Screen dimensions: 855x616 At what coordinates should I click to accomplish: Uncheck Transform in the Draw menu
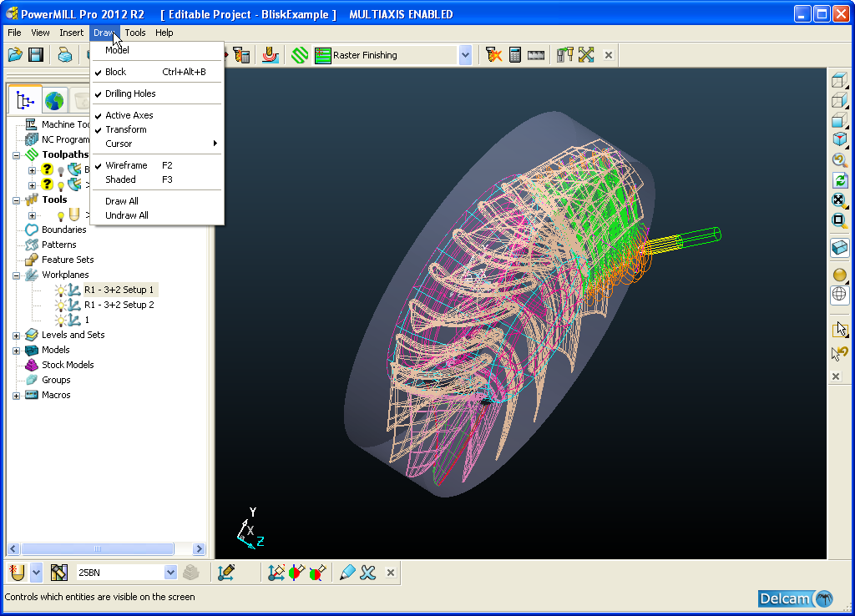point(157,129)
